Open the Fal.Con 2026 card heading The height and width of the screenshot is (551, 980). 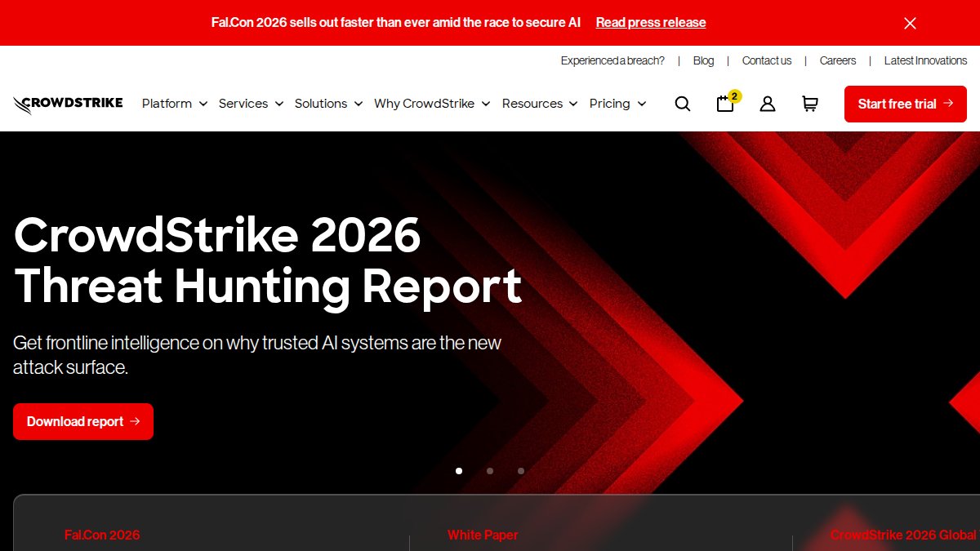tap(102, 535)
